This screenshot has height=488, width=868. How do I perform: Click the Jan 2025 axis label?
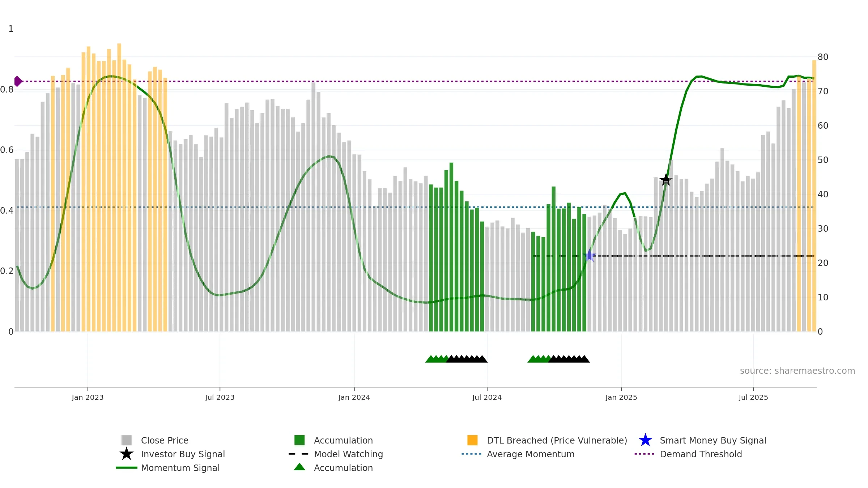pyautogui.click(x=621, y=397)
